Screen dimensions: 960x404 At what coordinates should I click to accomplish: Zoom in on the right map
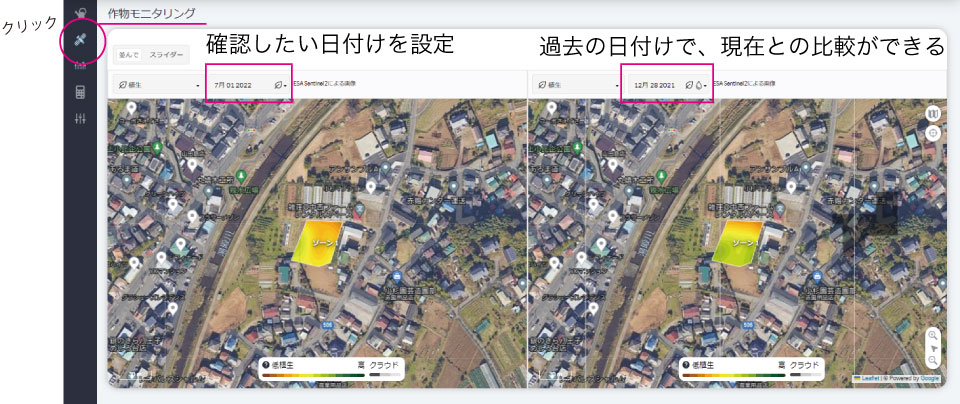pyautogui.click(x=932, y=335)
